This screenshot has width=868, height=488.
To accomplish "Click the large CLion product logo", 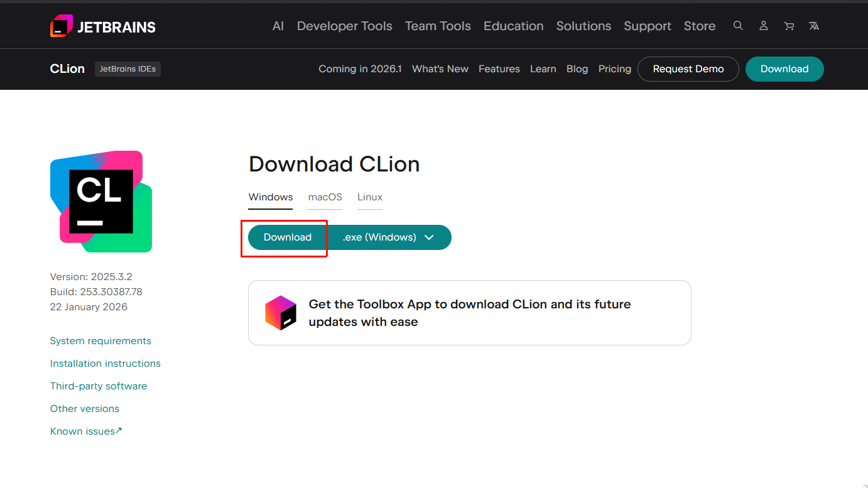I will coord(101,202).
